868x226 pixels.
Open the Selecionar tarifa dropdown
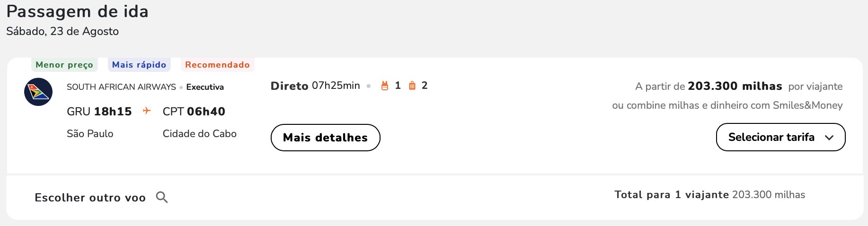[780, 137]
